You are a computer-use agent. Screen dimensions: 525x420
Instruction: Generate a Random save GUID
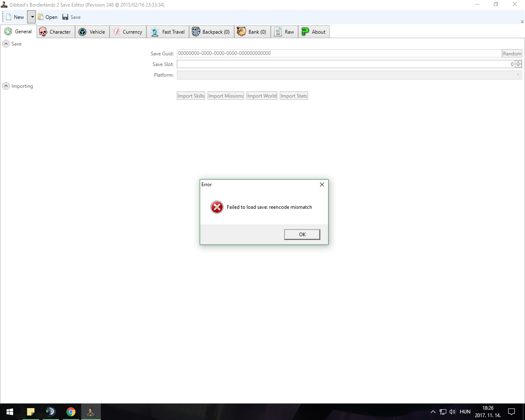(x=512, y=54)
